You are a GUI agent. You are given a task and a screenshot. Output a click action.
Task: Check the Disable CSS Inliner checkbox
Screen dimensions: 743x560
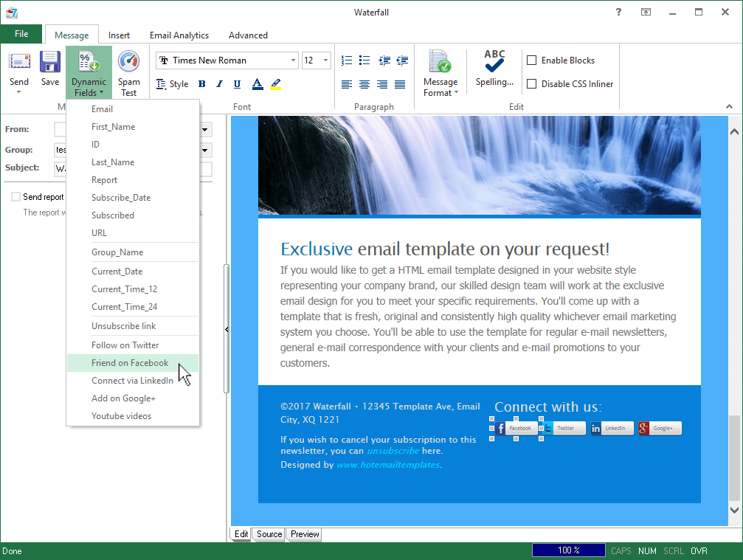click(532, 84)
